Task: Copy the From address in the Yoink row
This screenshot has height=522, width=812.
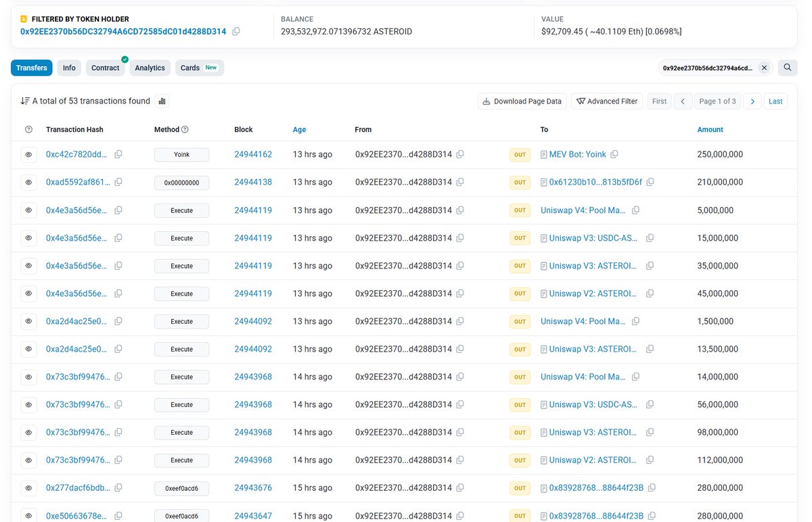Action: (460, 155)
